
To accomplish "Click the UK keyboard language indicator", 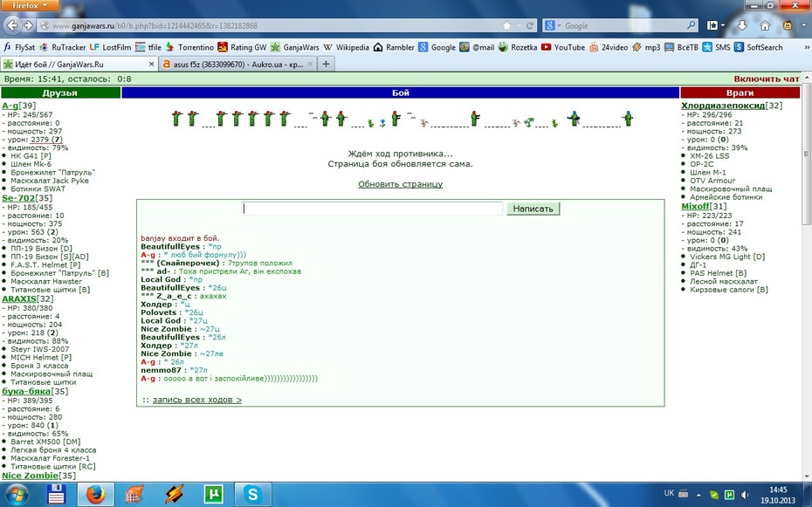I will [x=669, y=494].
